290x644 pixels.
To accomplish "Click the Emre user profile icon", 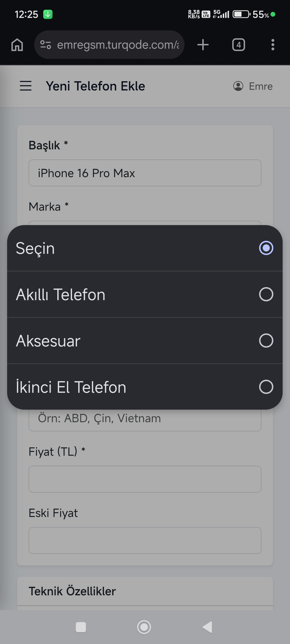I will (x=238, y=86).
